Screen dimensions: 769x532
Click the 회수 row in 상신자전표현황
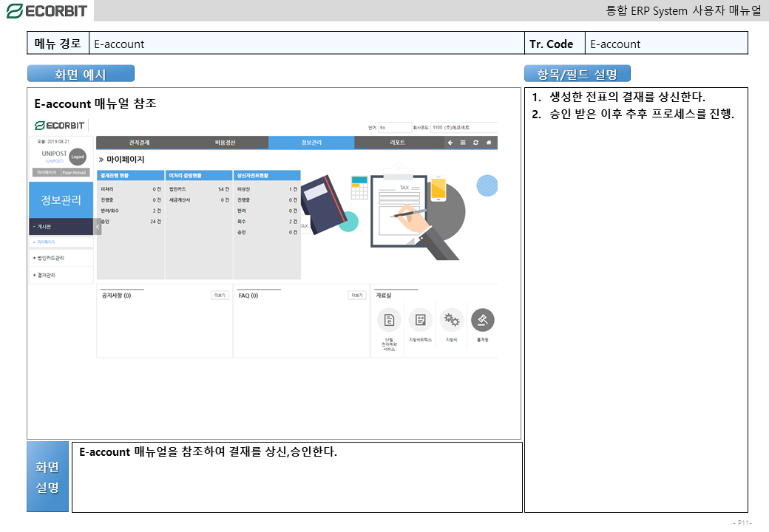[267, 222]
